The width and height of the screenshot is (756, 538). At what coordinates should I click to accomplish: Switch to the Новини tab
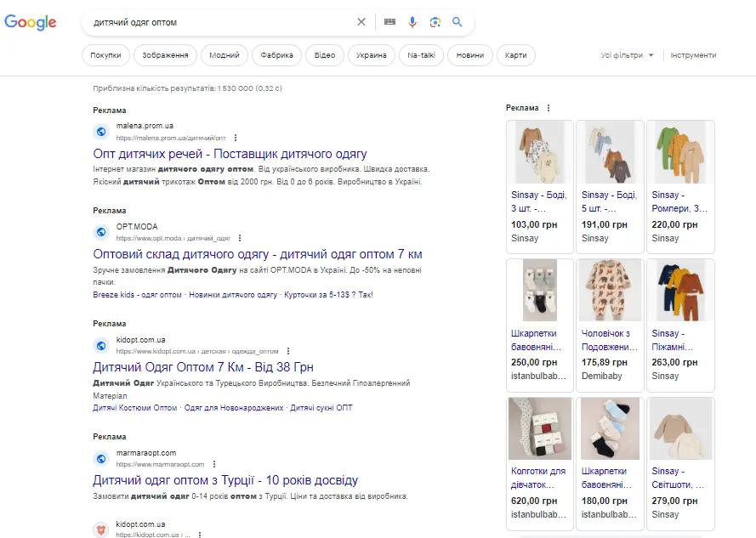(470, 55)
